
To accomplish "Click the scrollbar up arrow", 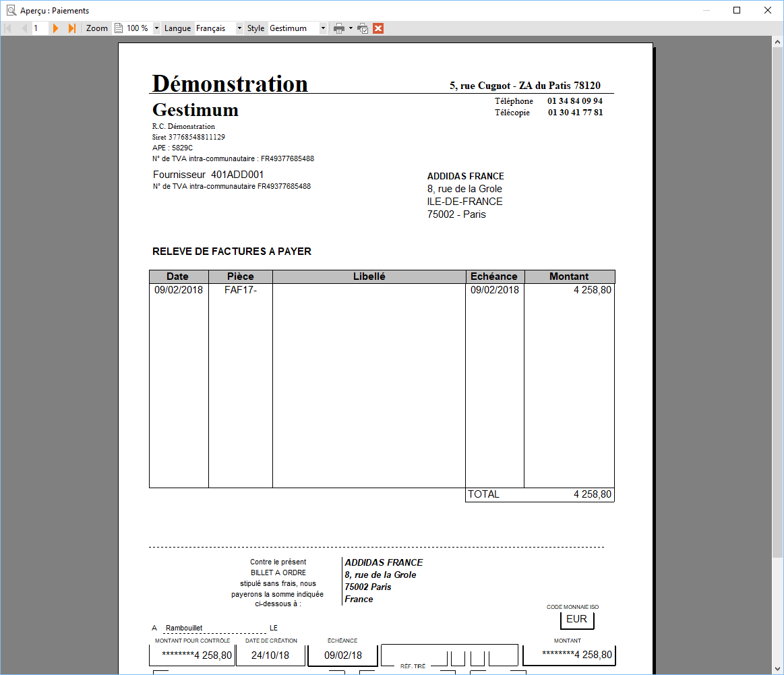I will tap(777, 42).
